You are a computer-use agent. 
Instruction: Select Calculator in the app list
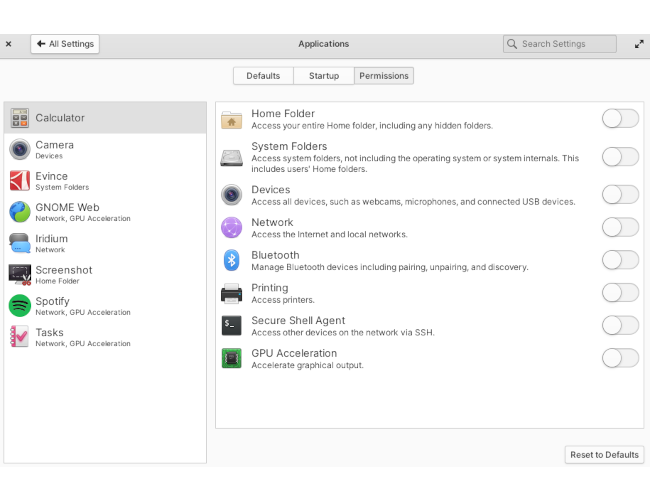click(x=105, y=118)
